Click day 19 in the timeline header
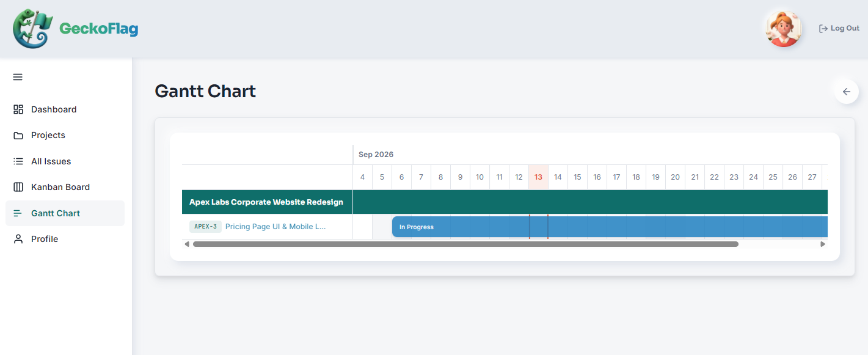 (655, 177)
